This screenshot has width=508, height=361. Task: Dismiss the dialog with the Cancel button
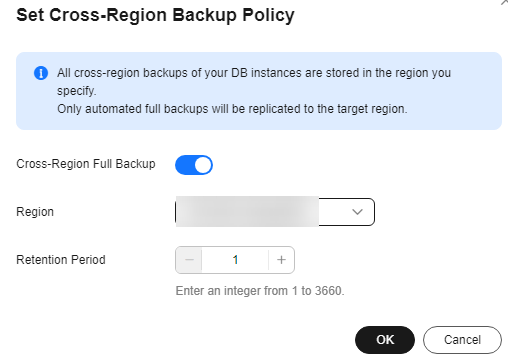[x=462, y=340]
